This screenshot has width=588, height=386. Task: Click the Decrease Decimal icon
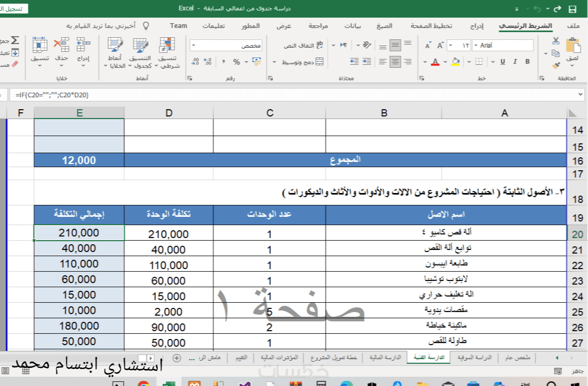195,62
